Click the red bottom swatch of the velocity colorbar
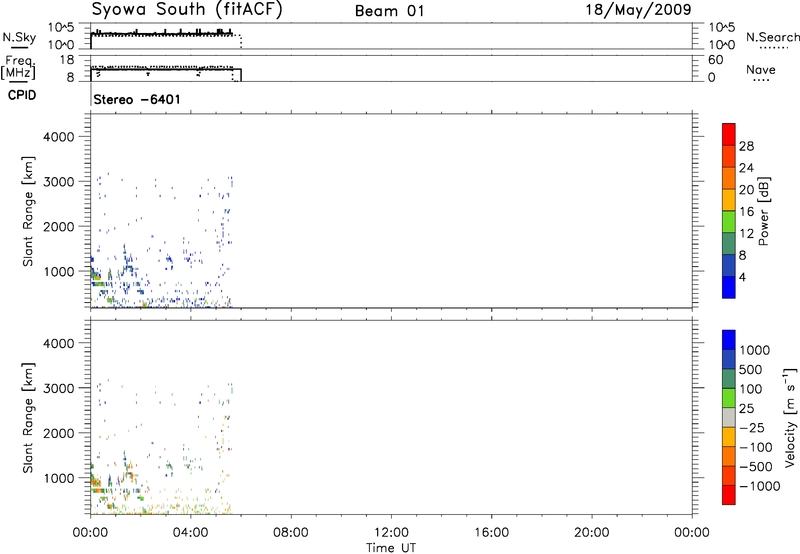The image size is (800, 554). pos(729,495)
